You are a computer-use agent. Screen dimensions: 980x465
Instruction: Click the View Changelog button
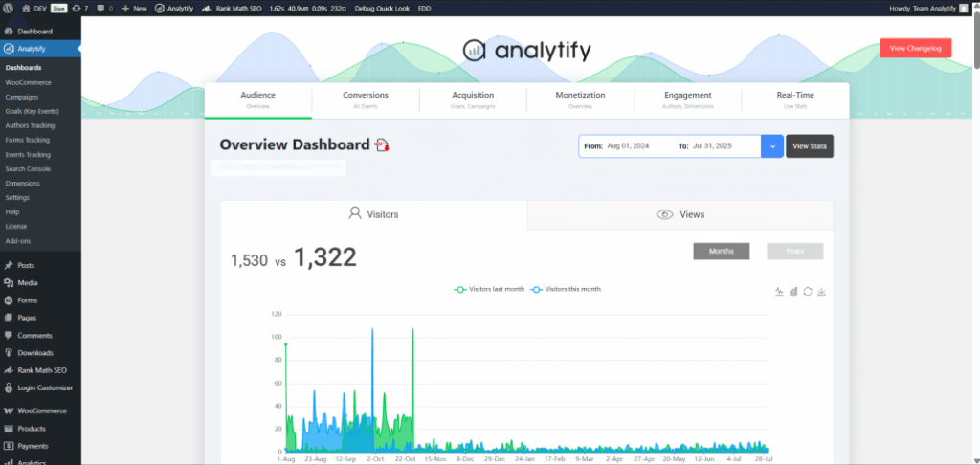coord(916,48)
